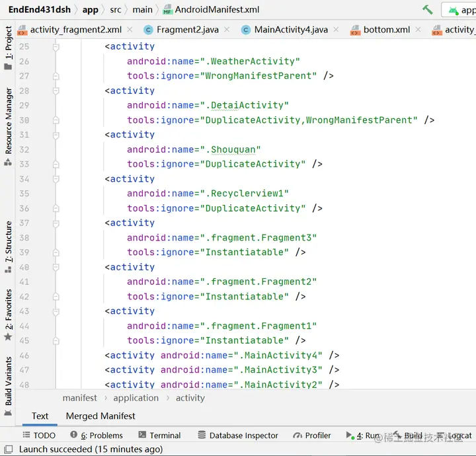Collapse the activity fold at line 43
Viewport: 476px width, 456px height.
point(56,311)
